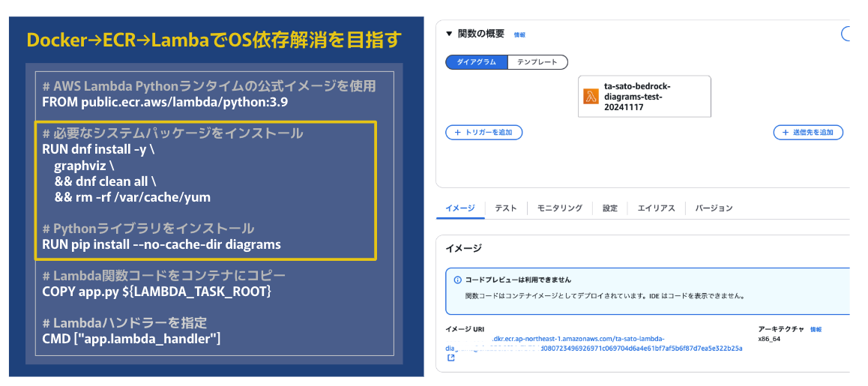The width and height of the screenshot is (868, 386).
Task: Click the external link icon under the image URI
Action: 450,358
